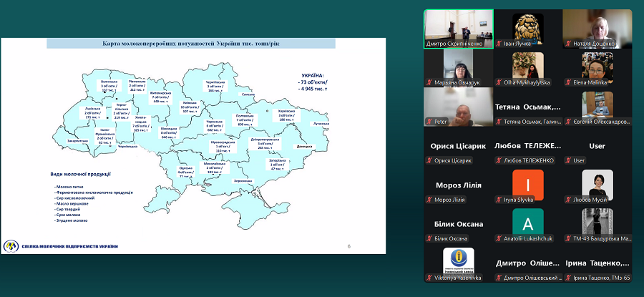Click Євгеній Олександров's video thumbnail
The width and height of the screenshot is (644, 297).
pyautogui.click(x=597, y=104)
